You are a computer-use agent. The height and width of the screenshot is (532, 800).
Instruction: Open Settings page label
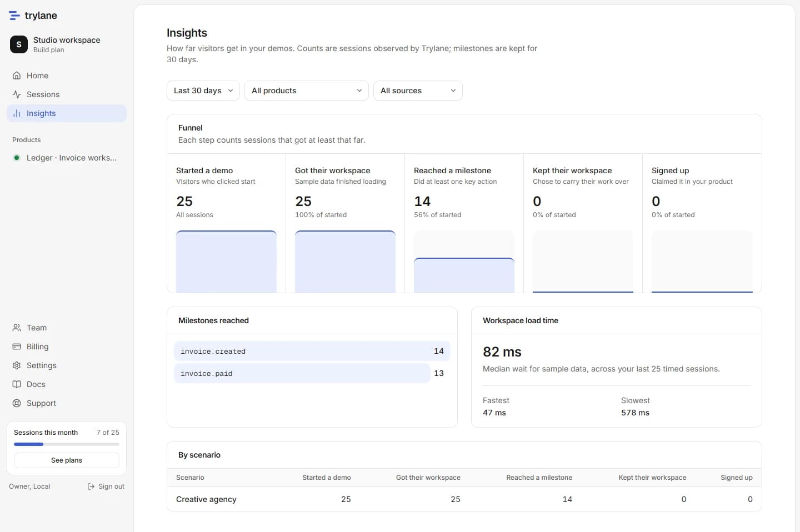[42, 365]
